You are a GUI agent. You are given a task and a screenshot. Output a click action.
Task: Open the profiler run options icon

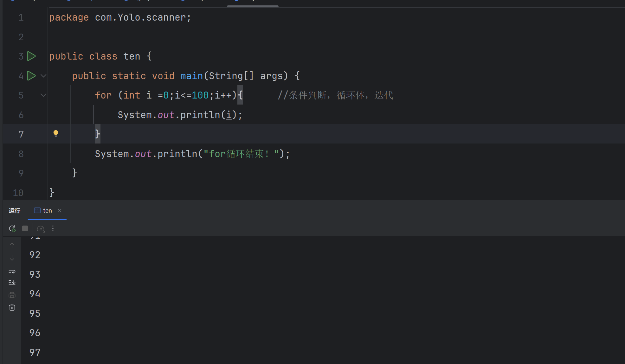(41, 228)
